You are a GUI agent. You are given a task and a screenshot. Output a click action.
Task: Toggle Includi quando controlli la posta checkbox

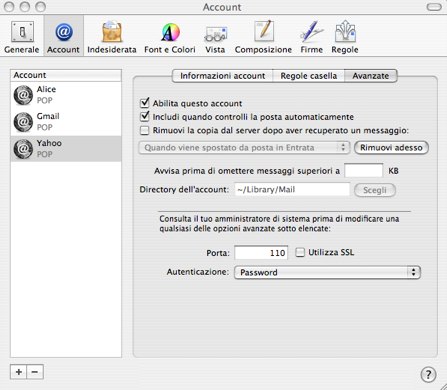pos(144,117)
